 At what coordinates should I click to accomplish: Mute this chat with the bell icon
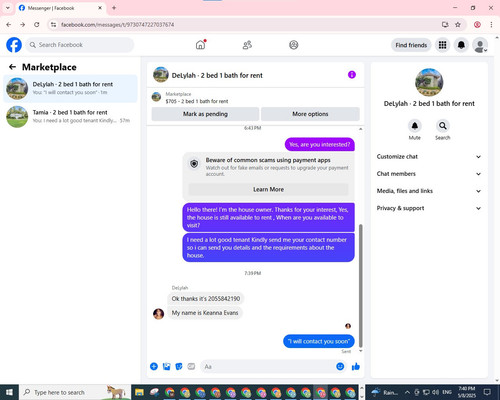pyautogui.click(x=415, y=126)
